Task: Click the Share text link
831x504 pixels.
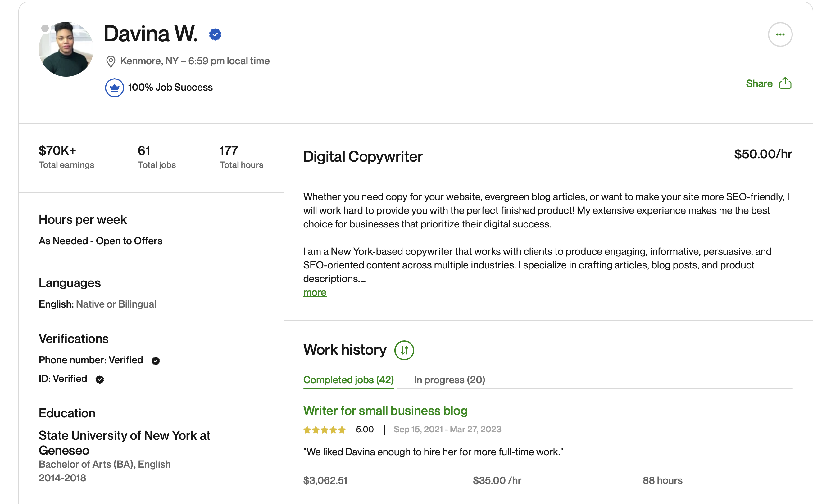Action: 759,83
